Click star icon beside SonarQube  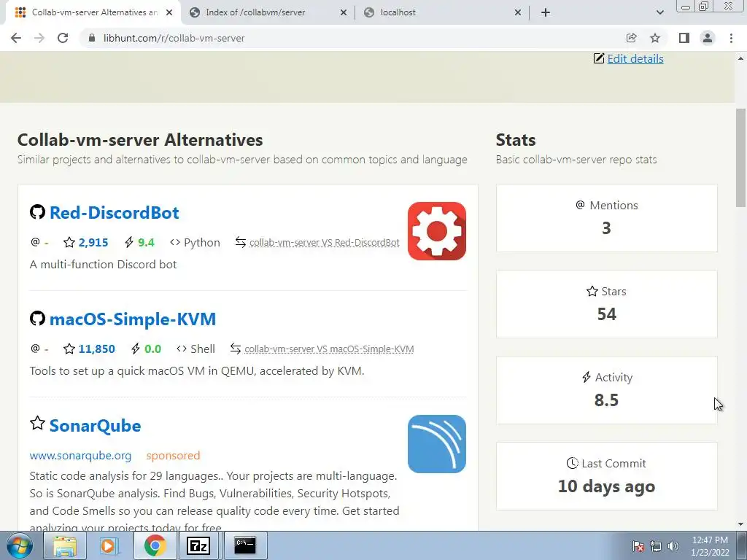[x=37, y=423]
